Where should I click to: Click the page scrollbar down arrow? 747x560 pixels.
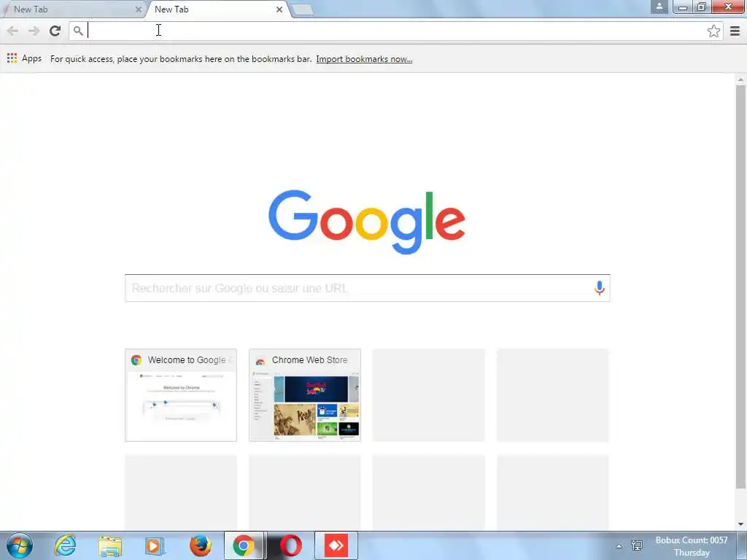tap(740, 524)
